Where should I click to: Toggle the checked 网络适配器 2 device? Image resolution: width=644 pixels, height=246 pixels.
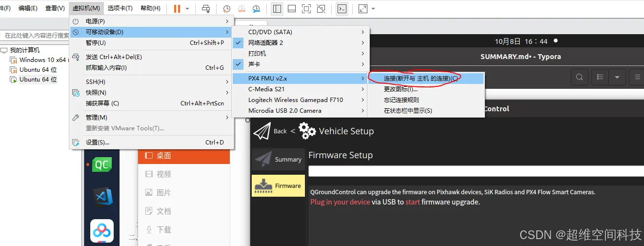(300, 43)
